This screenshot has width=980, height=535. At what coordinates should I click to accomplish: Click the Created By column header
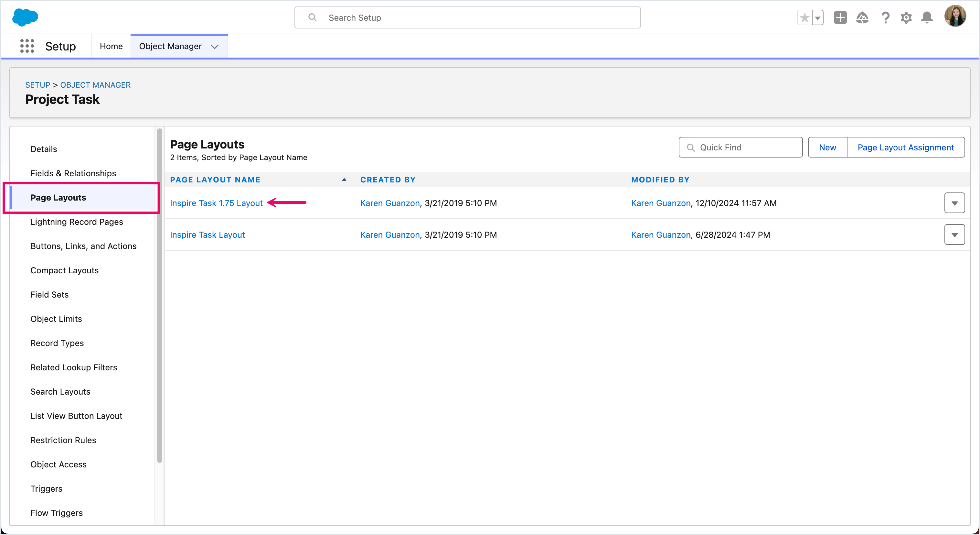pos(388,180)
